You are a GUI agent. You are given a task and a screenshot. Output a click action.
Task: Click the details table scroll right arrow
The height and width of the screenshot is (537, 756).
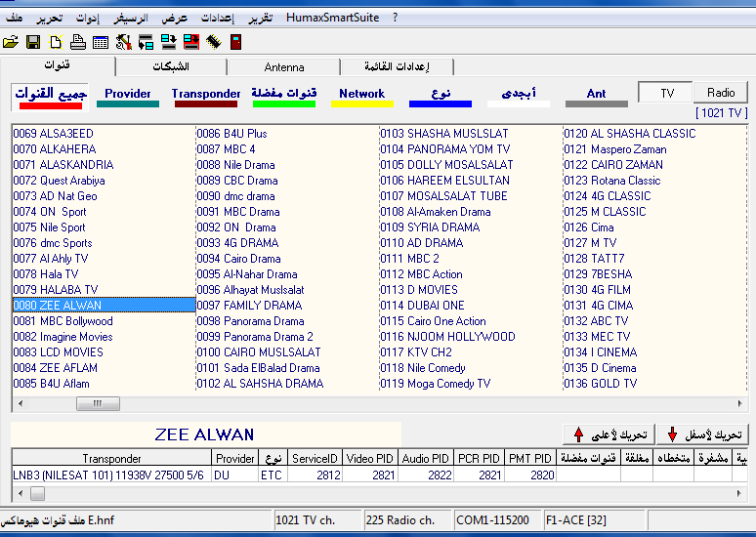pos(739,493)
